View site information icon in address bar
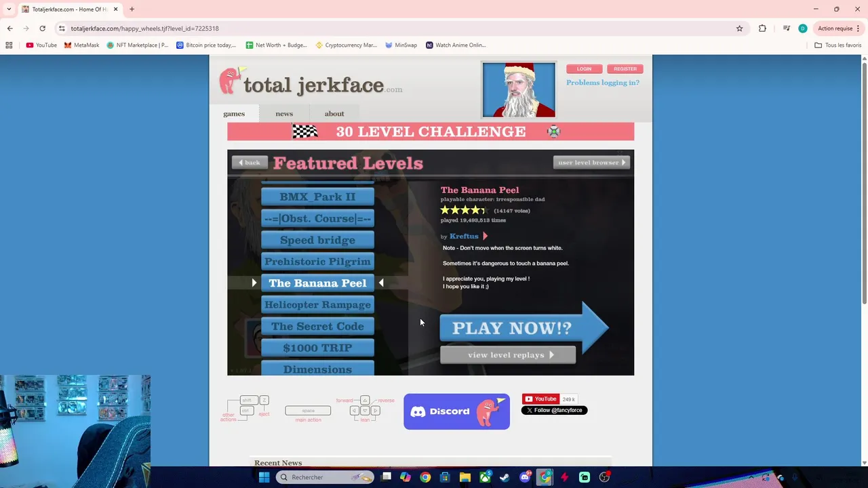868x488 pixels. point(62,28)
